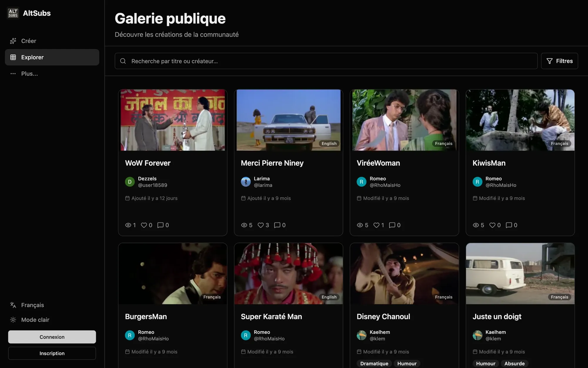The image size is (588, 368).
Task: Click views eye icon on Merci Pierre Niney
Action: click(244, 225)
